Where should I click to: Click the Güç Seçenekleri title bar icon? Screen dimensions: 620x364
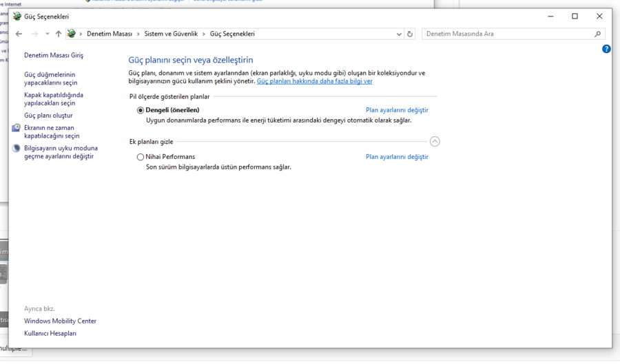(x=17, y=17)
